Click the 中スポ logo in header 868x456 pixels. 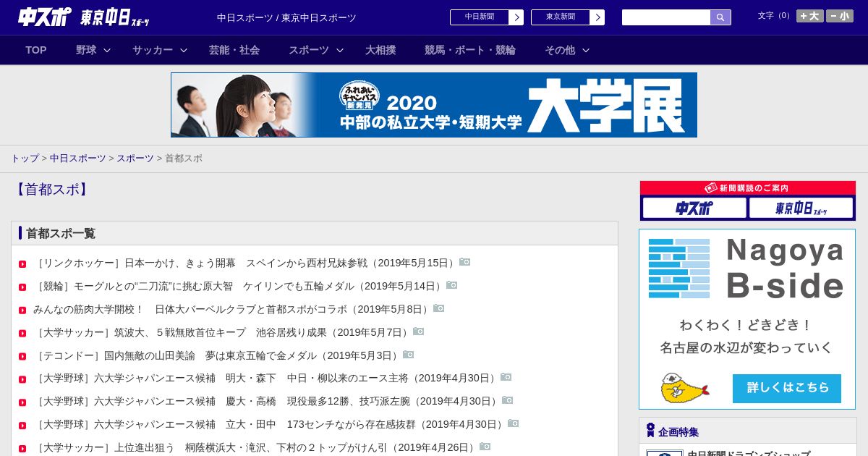45,17
